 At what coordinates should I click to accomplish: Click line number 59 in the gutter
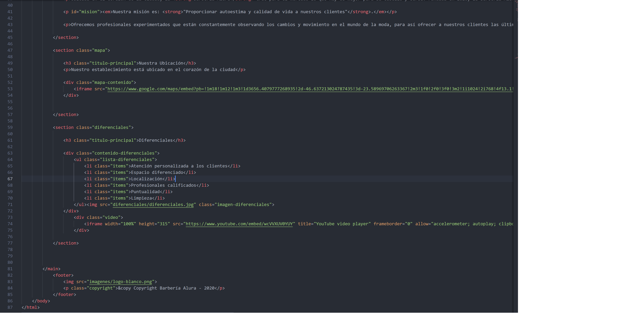tap(10, 127)
